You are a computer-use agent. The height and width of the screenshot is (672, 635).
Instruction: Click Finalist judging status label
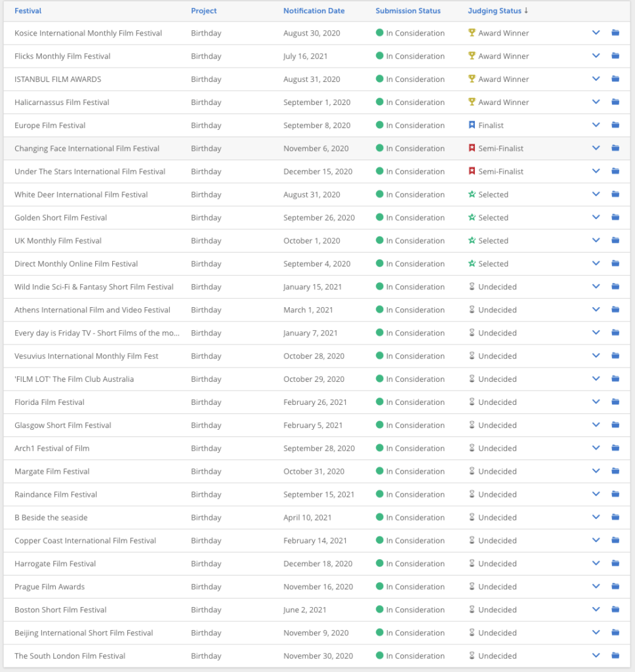(x=491, y=125)
